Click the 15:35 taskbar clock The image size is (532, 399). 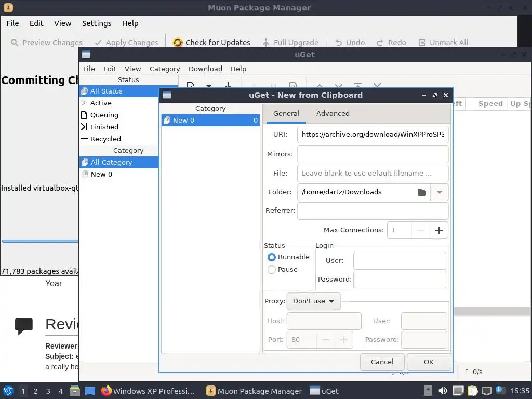pyautogui.click(x=520, y=391)
